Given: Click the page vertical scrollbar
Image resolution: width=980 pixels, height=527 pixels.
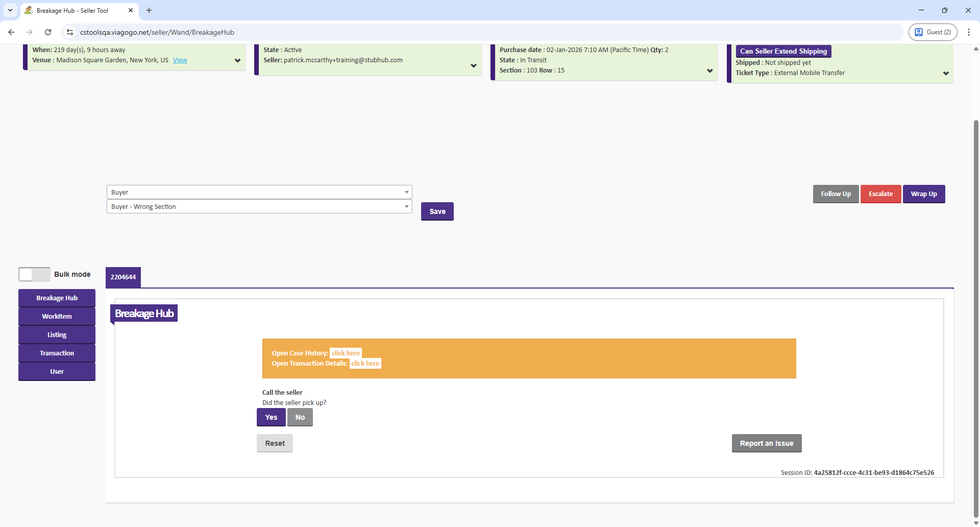Looking at the screenshot, I should pyautogui.click(x=976, y=306).
